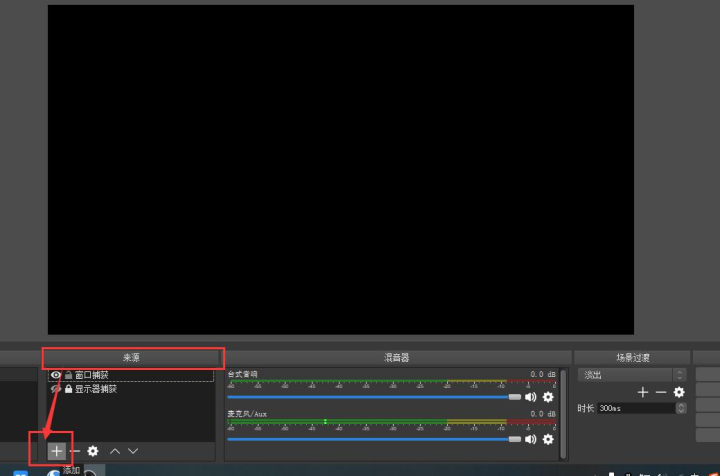Screen dimensions: 720x476
Task: Click the 时长 label
Action: tap(586, 408)
